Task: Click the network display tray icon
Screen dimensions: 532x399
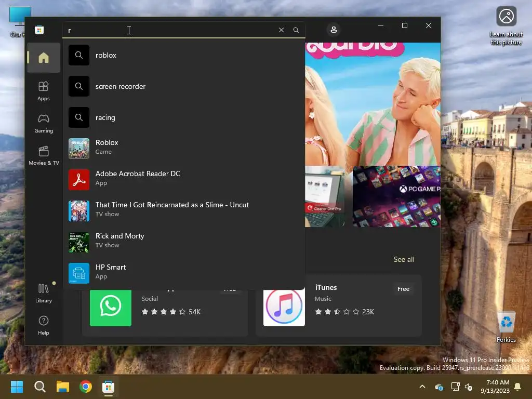Action: tap(455, 387)
